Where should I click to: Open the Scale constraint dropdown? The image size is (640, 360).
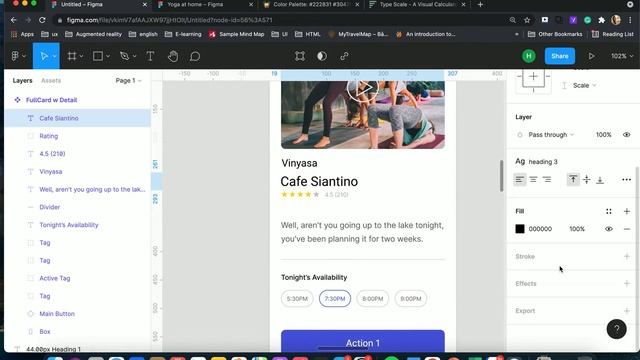tap(584, 85)
